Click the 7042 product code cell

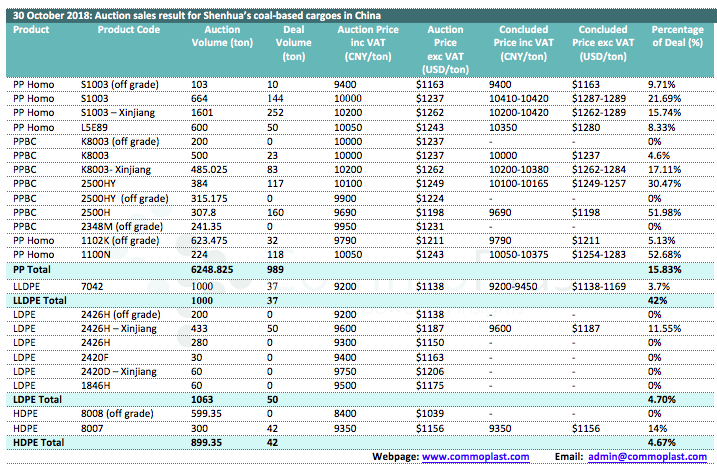pyautogui.click(x=92, y=285)
